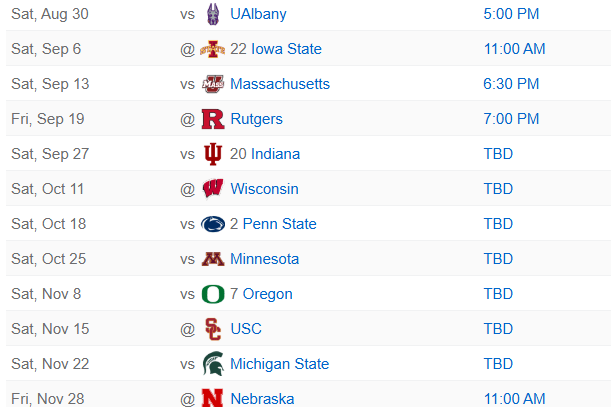Screen dimensions: 611x407
Task: Click the Nebraska N logo
Action: (x=213, y=398)
